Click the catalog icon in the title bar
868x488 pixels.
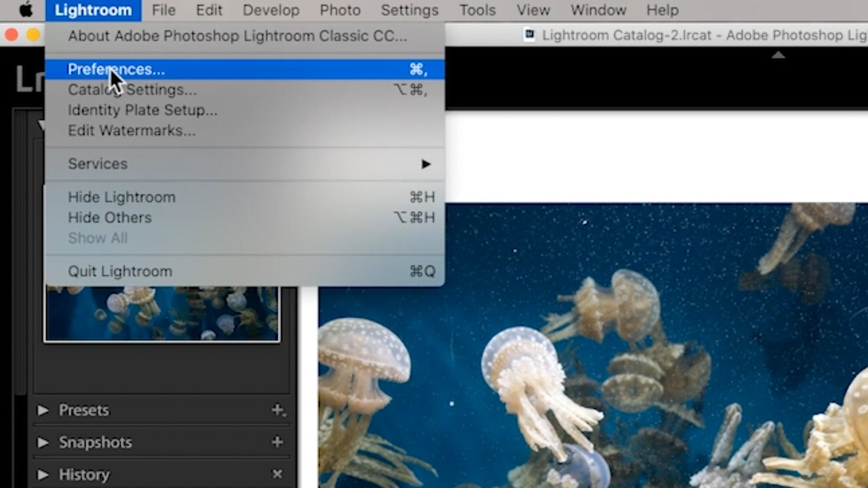pos(528,35)
